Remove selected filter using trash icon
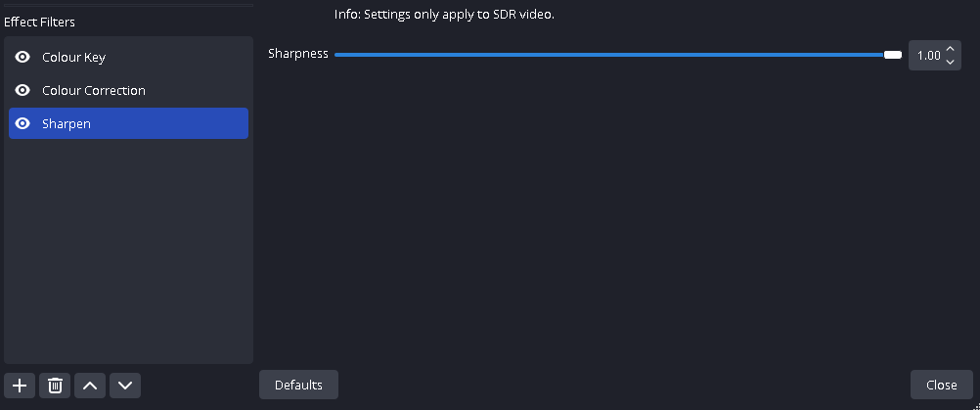This screenshot has width=980, height=410. [55, 386]
